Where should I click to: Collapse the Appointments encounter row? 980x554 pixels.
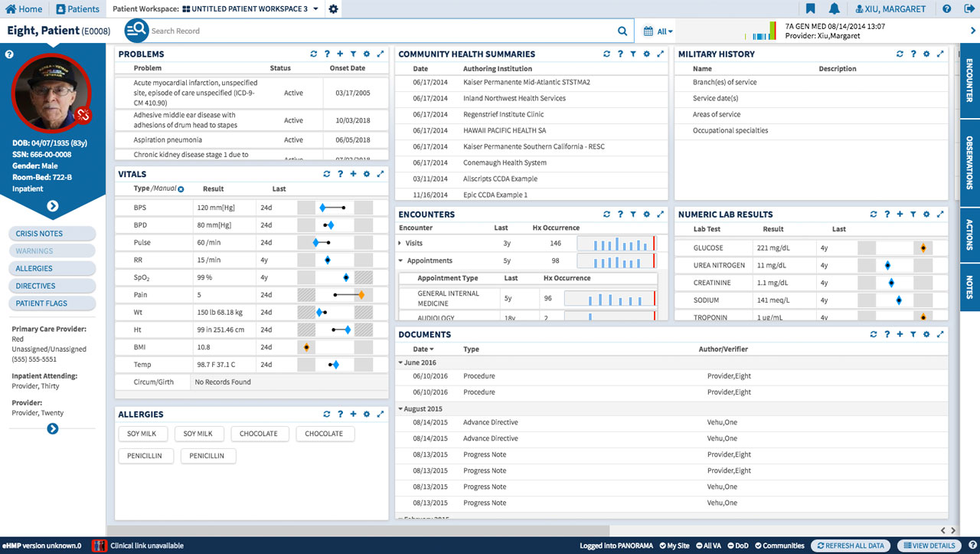[x=400, y=261]
